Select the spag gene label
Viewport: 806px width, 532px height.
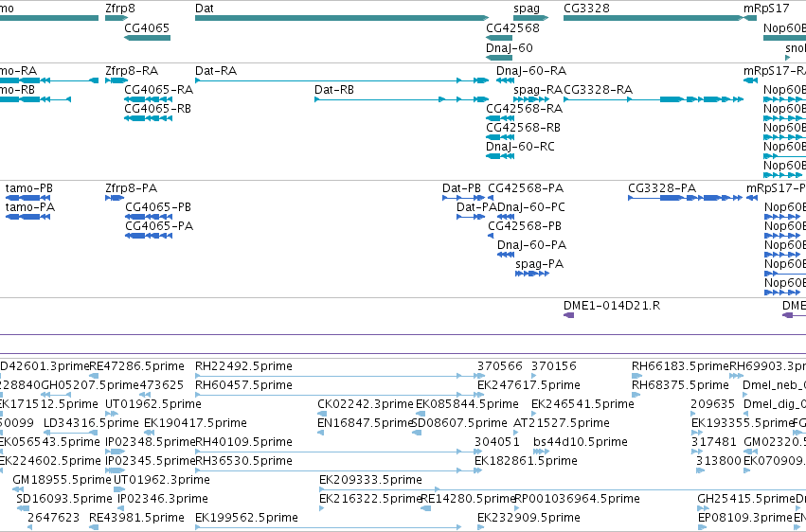(x=527, y=9)
